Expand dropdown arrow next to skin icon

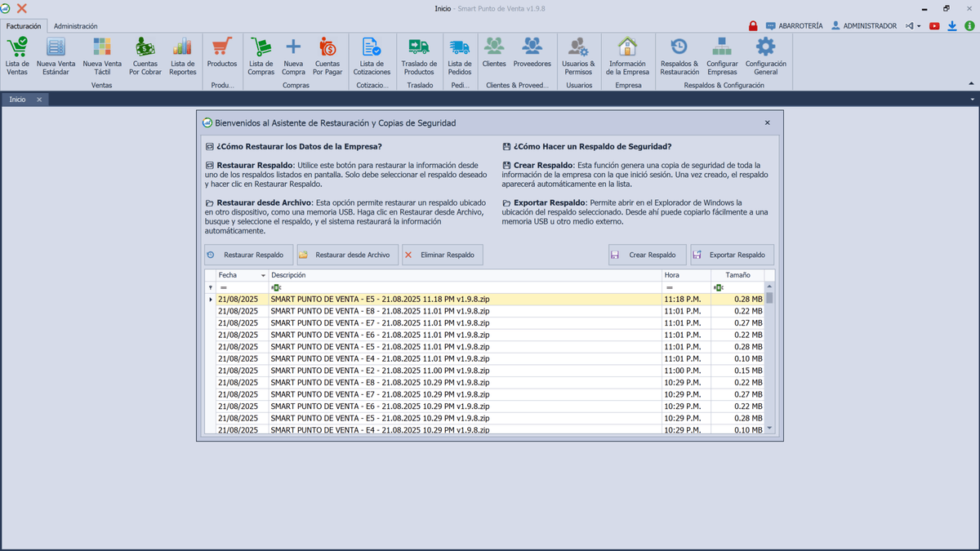pyautogui.click(x=919, y=26)
